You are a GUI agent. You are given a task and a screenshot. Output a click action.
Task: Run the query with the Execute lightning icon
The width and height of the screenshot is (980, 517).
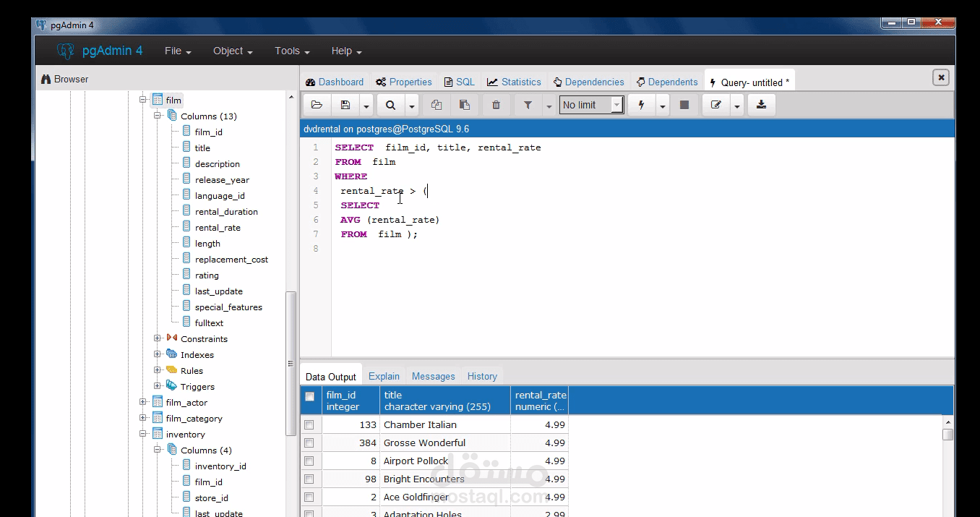(640, 105)
